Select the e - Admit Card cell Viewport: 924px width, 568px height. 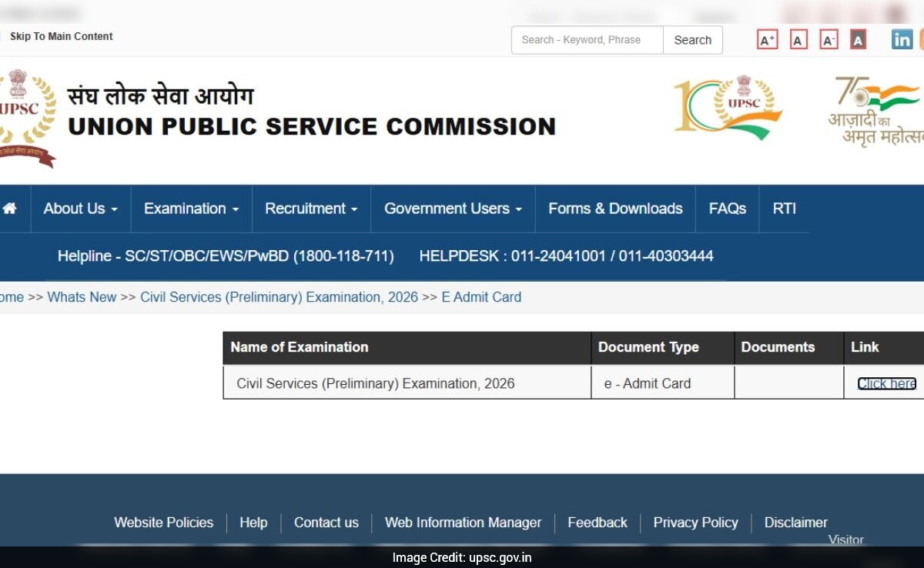coord(663,383)
